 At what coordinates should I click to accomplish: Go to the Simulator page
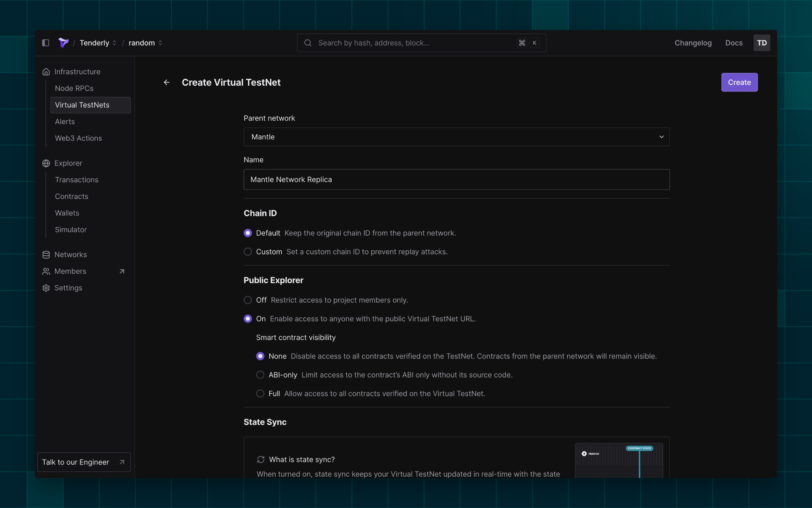[x=71, y=230]
